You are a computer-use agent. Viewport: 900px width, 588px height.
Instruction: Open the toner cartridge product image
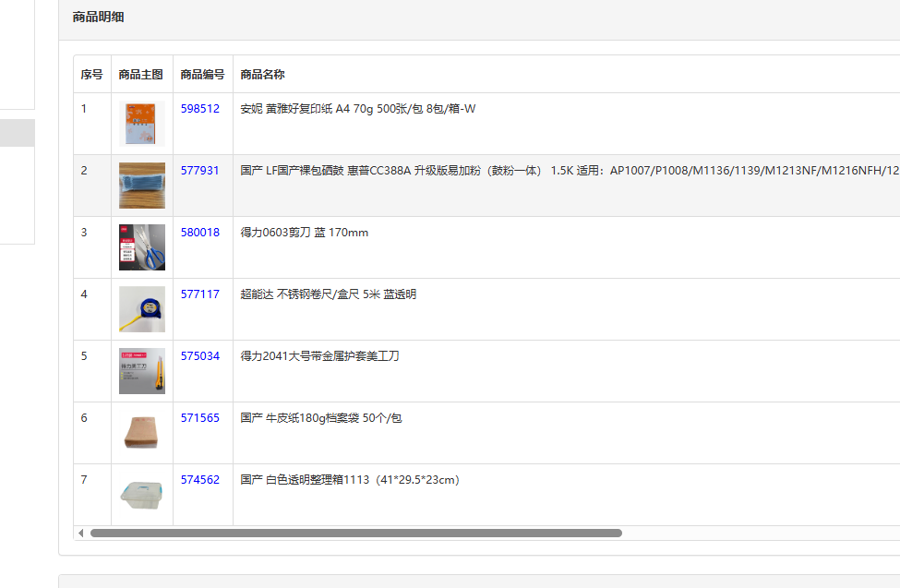point(141,186)
